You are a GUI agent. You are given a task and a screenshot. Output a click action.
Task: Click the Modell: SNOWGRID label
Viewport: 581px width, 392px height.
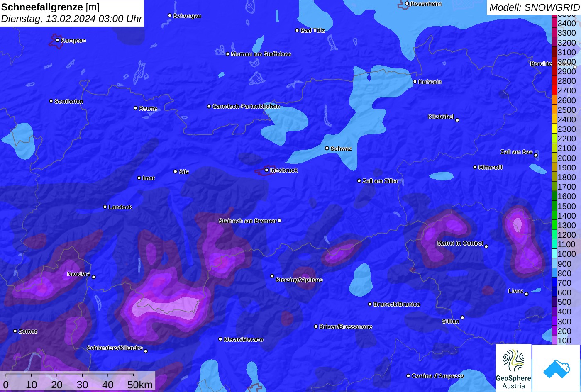click(x=534, y=7)
